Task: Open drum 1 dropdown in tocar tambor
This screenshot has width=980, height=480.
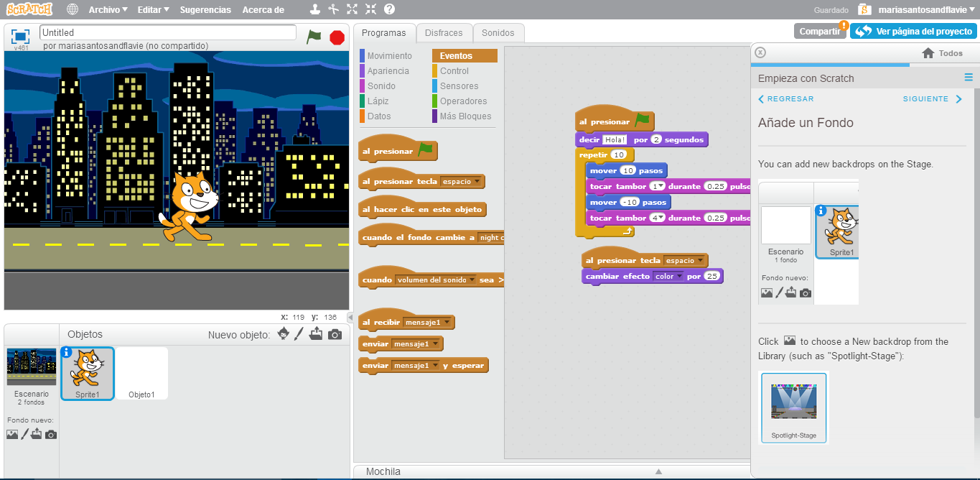Action: pyautogui.click(x=657, y=186)
